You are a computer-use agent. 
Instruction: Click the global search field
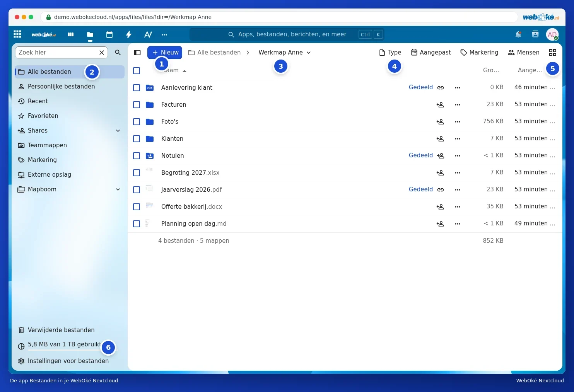287,34
